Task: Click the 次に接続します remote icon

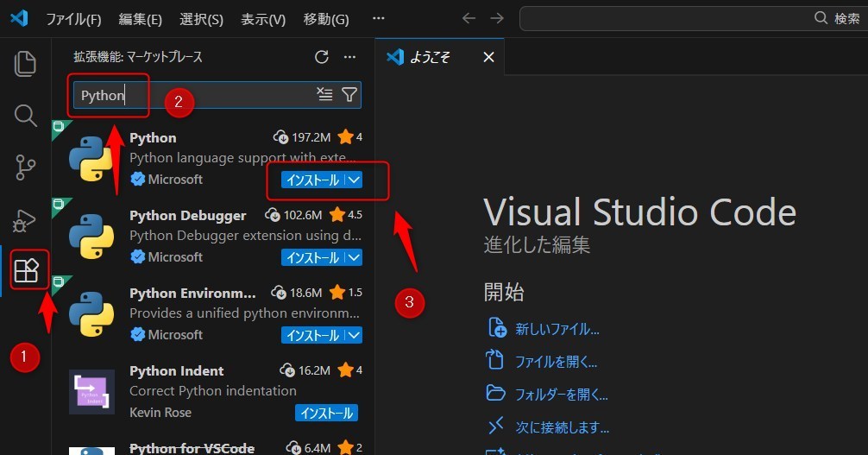Action: click(495, 426)
